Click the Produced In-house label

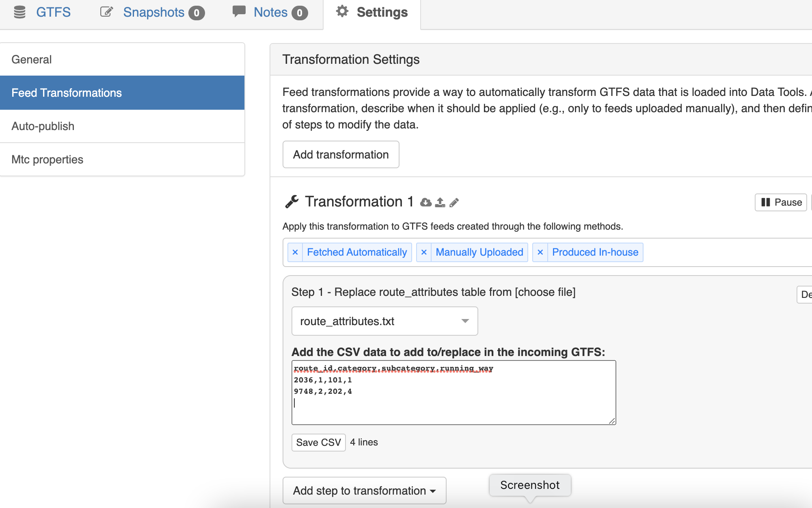(595, 252)
